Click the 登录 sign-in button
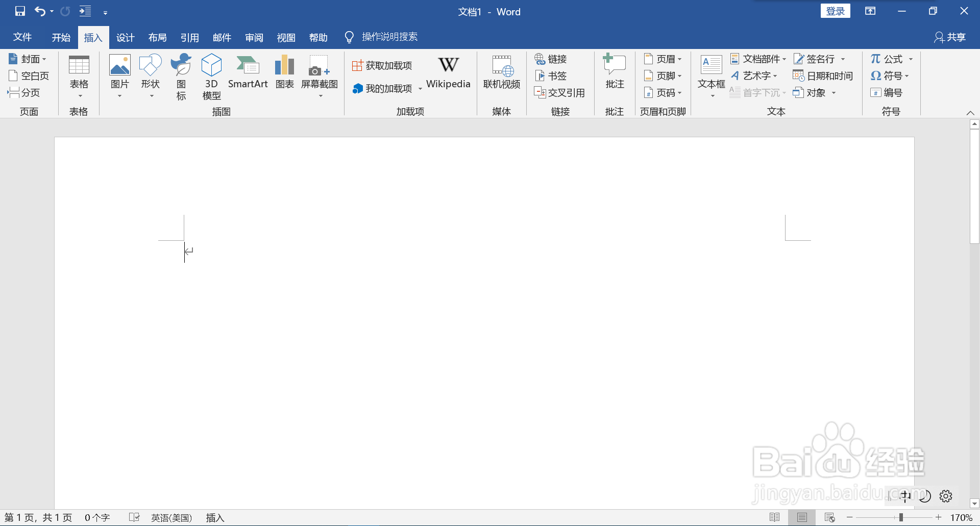The width and height of the screenshot is (980, 526). coord(836,10)
